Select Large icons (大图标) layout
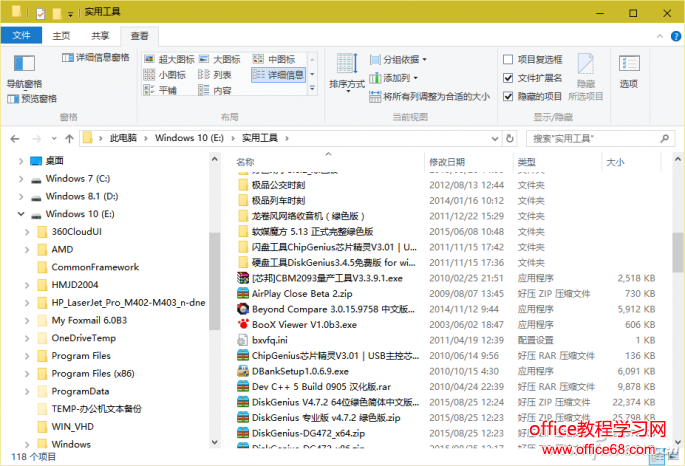This screenshot has width=685, height=466. 220,59
